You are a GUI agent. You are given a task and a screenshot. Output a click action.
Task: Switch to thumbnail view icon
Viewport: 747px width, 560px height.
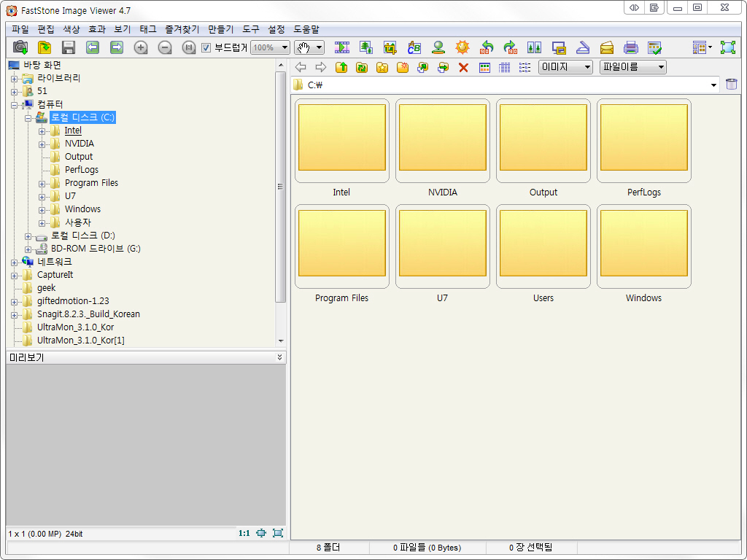pyautogui.click(x=484, y=68)
